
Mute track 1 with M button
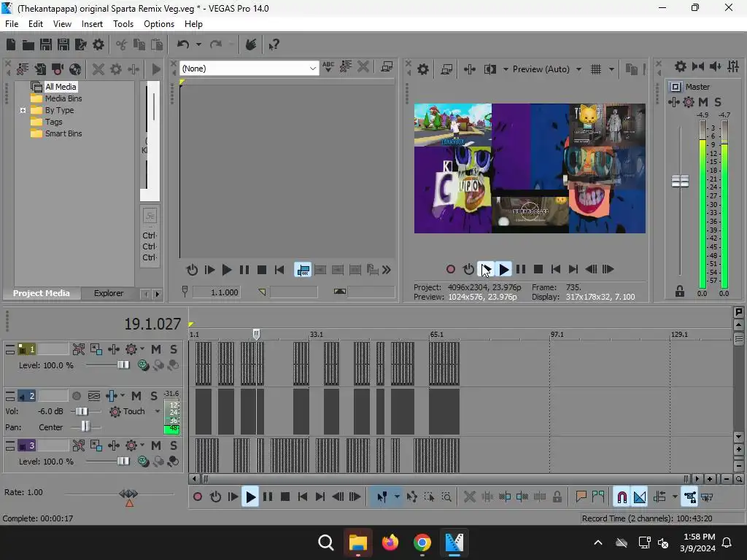tap(156, 349)
